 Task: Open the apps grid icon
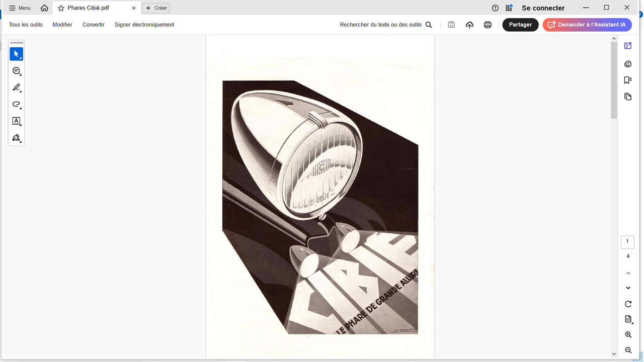[509, 8]
